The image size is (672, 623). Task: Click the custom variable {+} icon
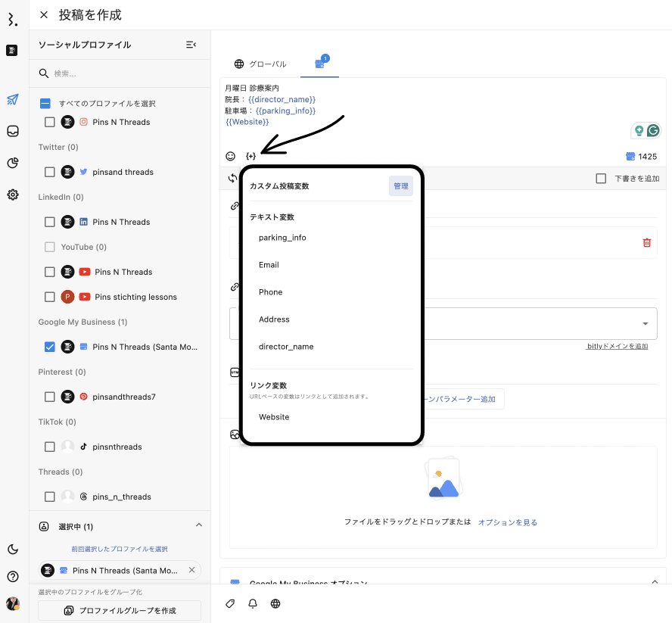250,156
